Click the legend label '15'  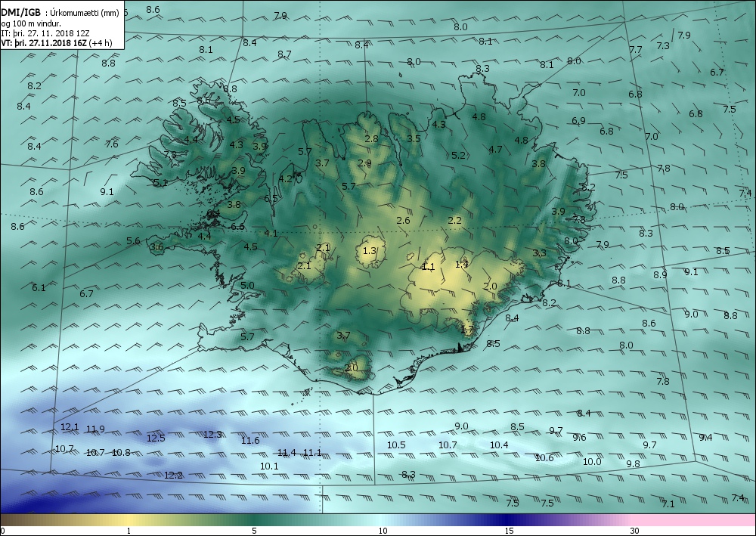(509, 531)
